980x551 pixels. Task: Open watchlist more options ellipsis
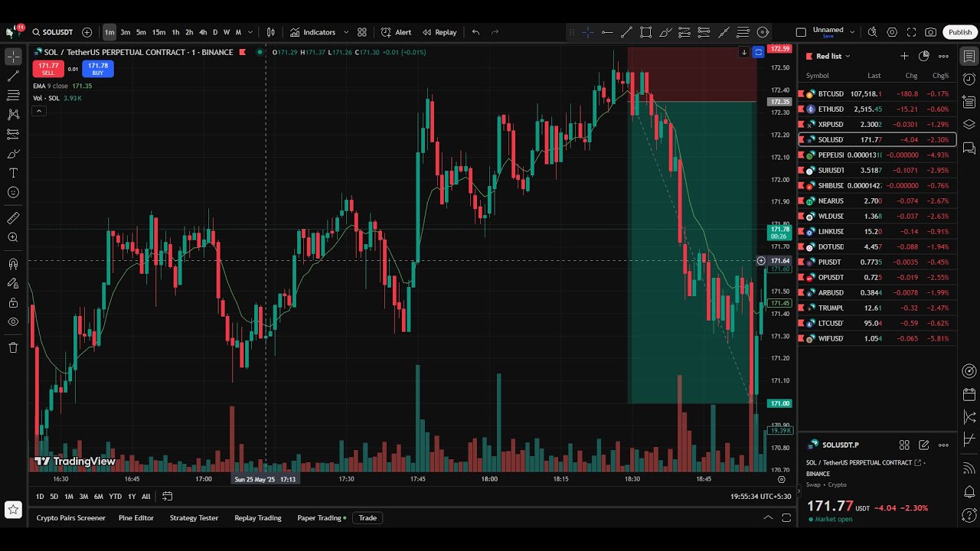[943, 56]
